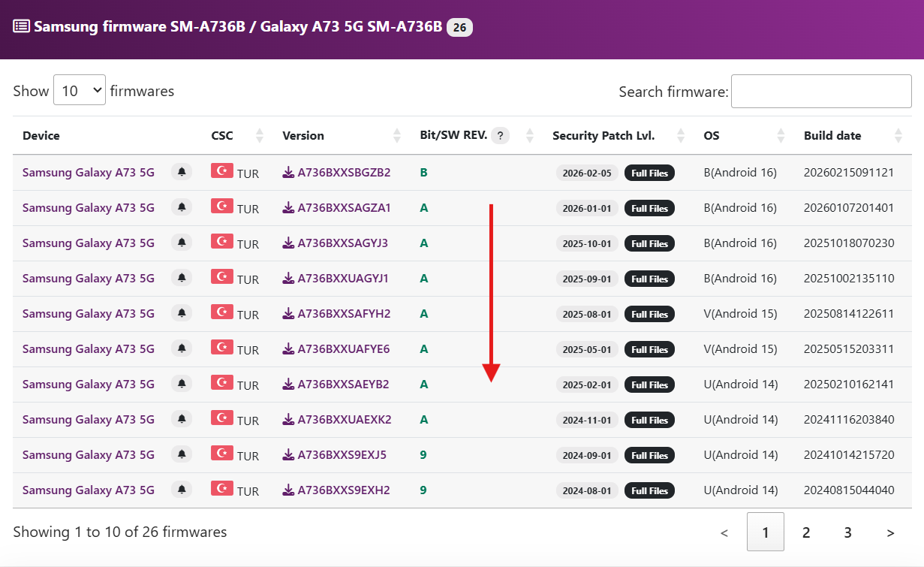This screenshot has width=924, height=567.
Task: Open Samsung Galaxy A73 5G link, A736BXXSBGZB2 row
Action: click(89, 173)
